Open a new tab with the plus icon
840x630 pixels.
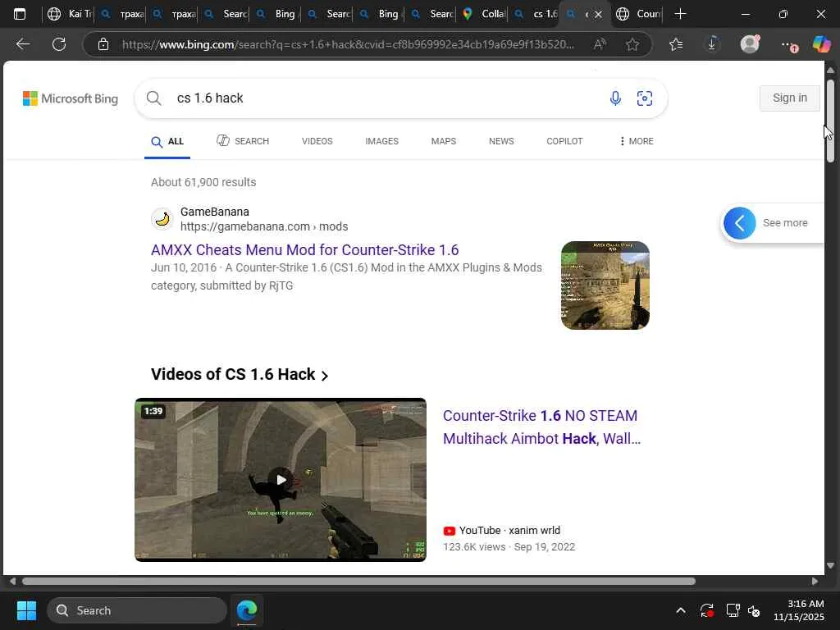tap(680, 14)
